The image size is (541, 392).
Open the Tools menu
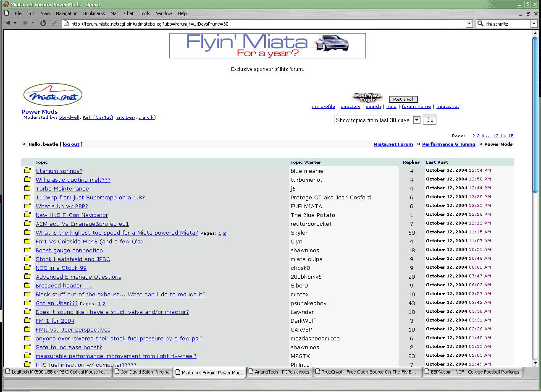[x=145, y=13]
